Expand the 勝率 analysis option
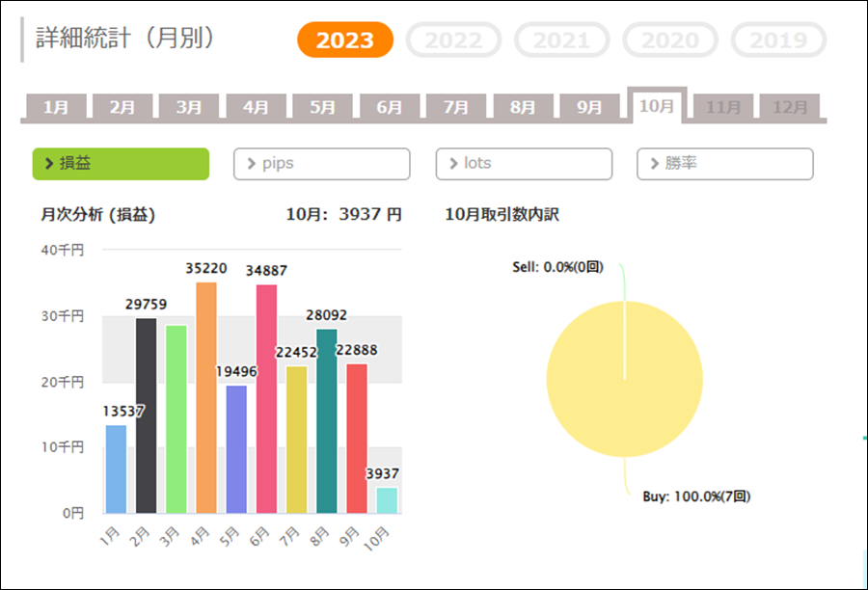 click(724, 164)
